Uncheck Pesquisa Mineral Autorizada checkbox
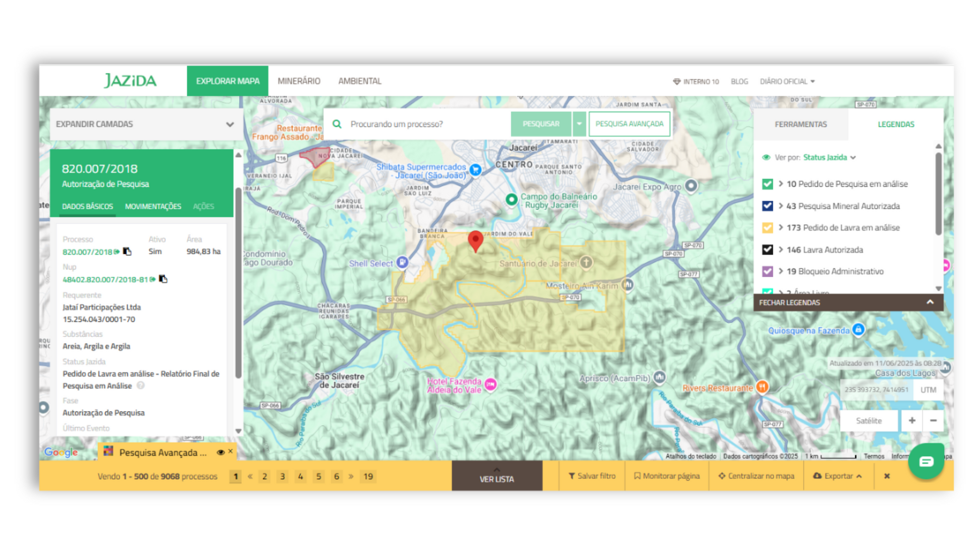980x551 pixels. tap(767, 206)
